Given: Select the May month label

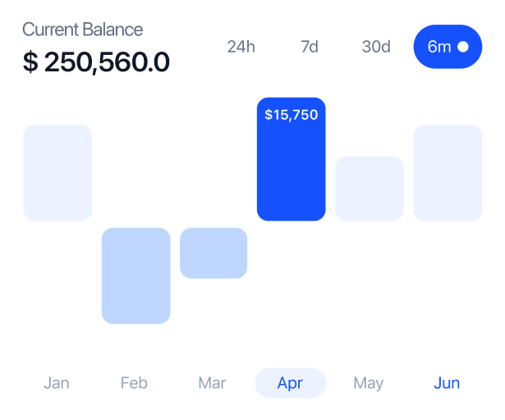Looking at the screenshot, I should [369, 383].
